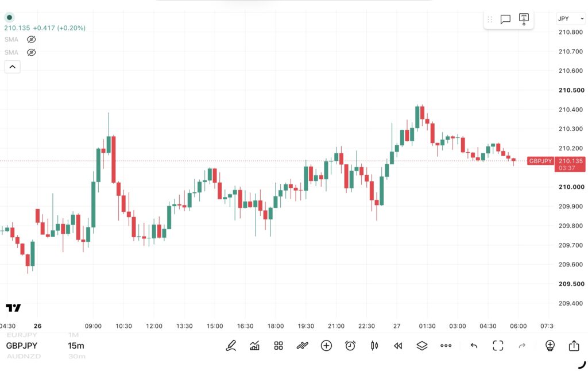
Task: Tap the lightbulb plus icon
Action: [x=550, y=346]
